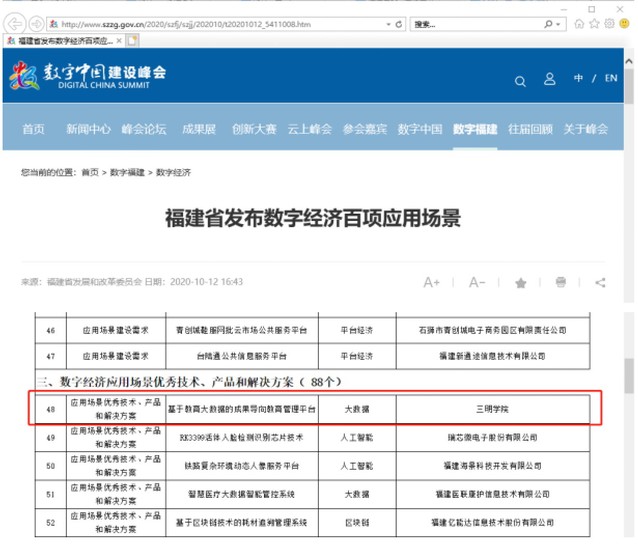The height and width of the screenshot is (545, 638).
Task: Click the page vertical scrollbar thumb
Action: tap(629, 375)
